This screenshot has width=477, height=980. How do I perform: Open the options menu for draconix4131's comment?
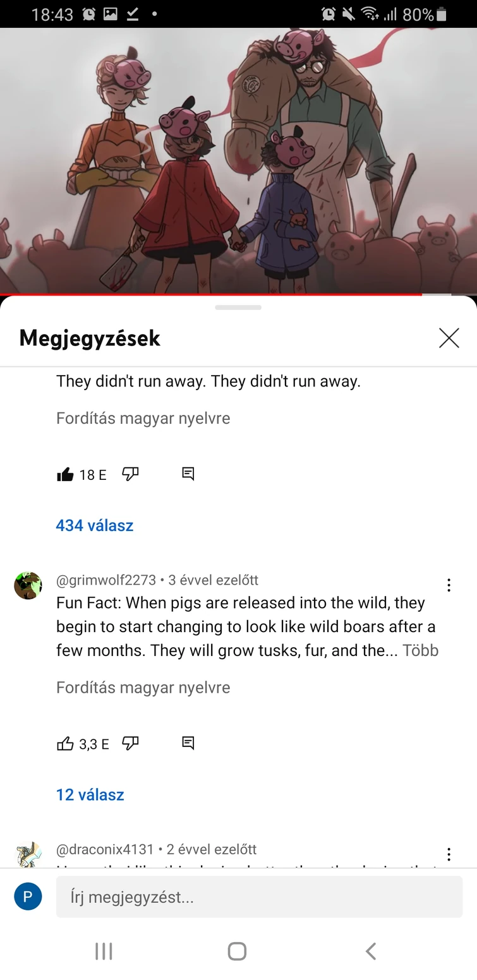pos(449,854)
